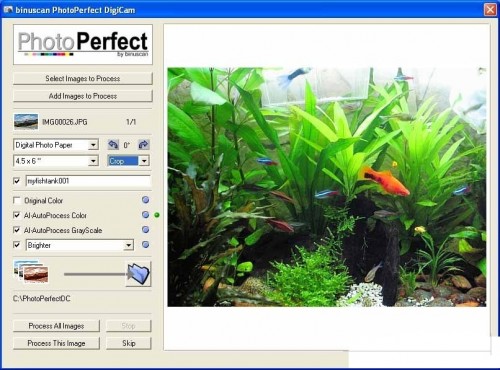The height and width of the screenshot is (370, 500).
Task: Click preview dot beside AI AutoProcess GrayScale
Action: pyautogui.click(x=145, y=230)
